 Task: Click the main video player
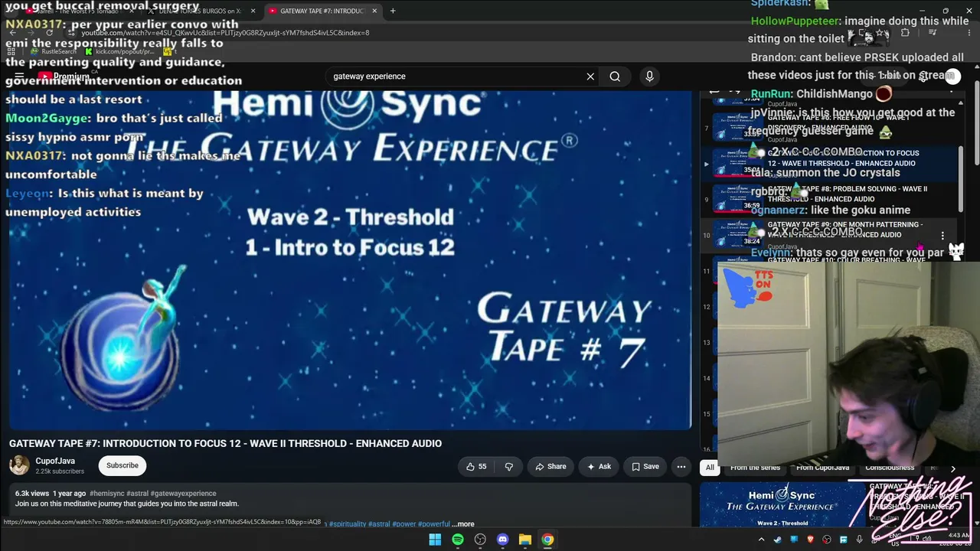click(x=350, y=260)
